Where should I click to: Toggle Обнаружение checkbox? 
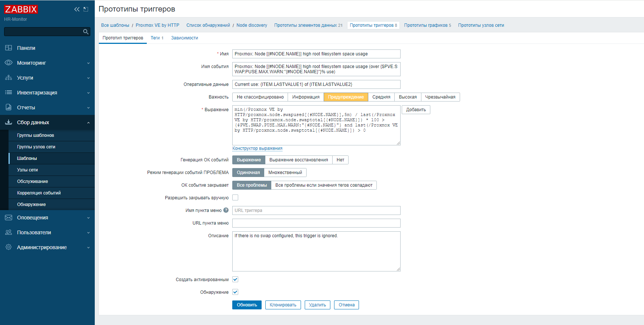[235, 292]
